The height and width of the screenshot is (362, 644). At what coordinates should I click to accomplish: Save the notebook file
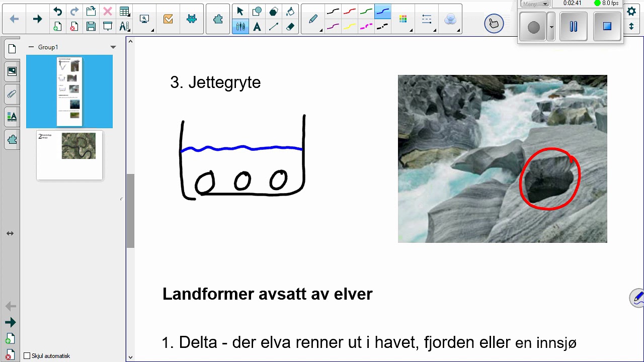[91, 27]
